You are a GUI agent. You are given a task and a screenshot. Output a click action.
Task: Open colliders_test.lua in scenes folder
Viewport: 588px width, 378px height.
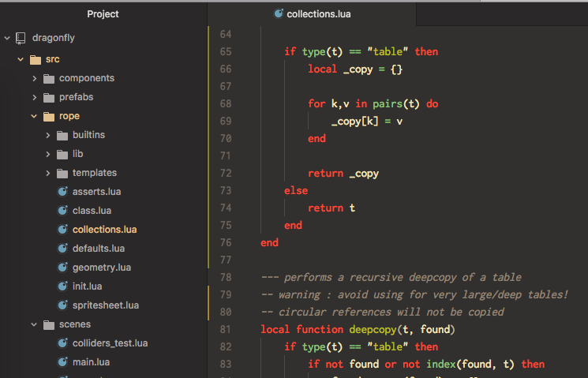coord(110,343)
